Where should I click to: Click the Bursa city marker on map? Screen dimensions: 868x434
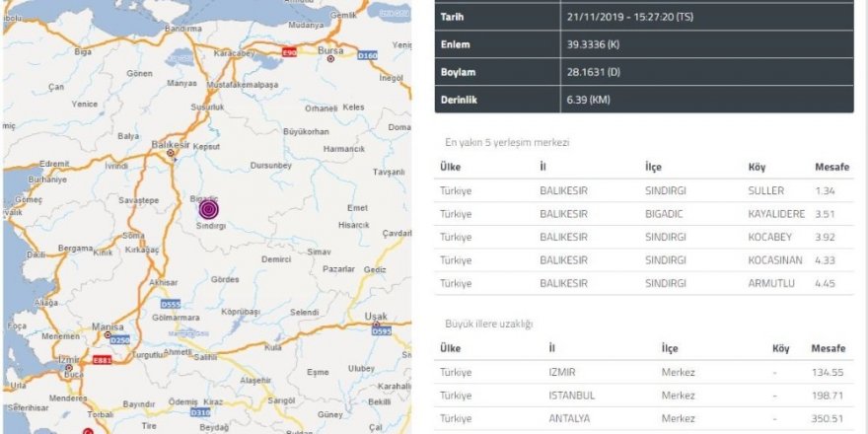[x=331, y=57]
